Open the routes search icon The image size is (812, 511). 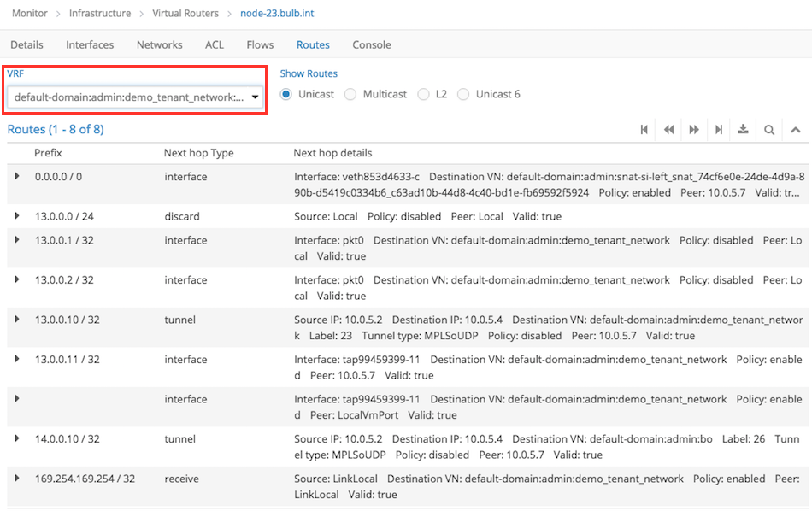tap(769, 130)
